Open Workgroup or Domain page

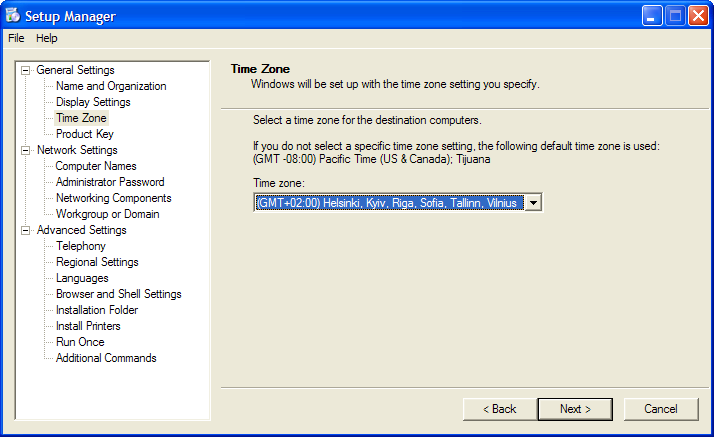pyautogui.click(x=107, y=214)
